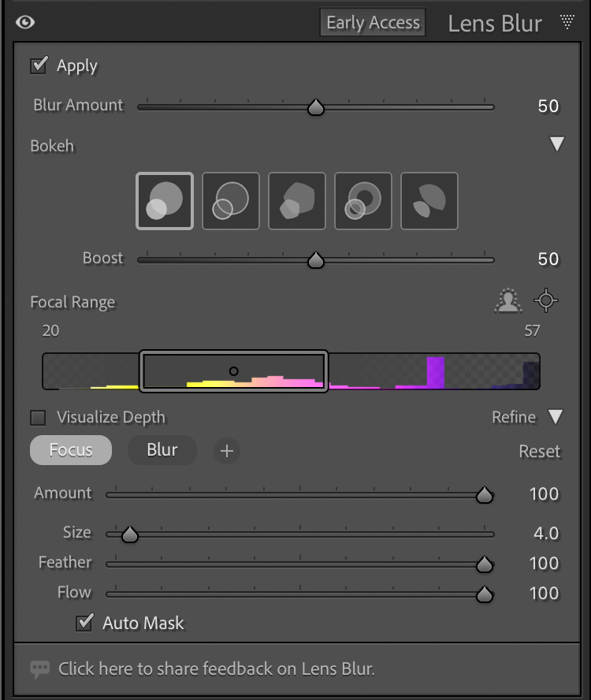
Task: Click the subject focus person icon
Action: pyautogui.click(x=509, y=300)
